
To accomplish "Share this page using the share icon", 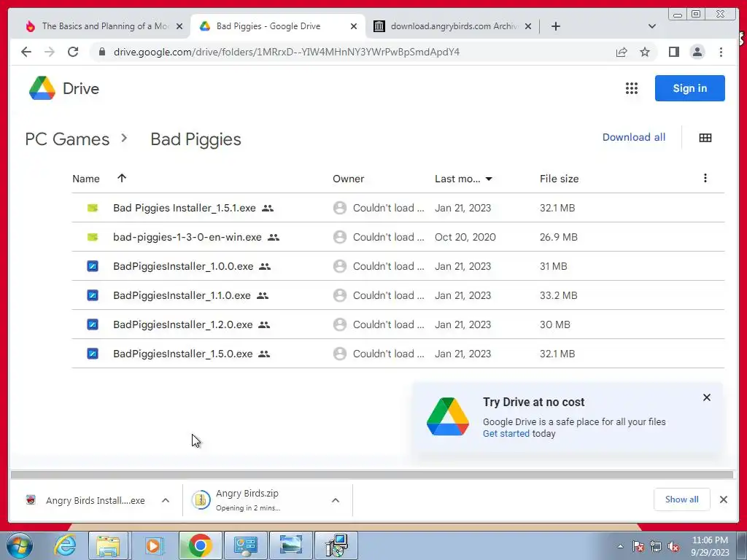I will [622, 52].
